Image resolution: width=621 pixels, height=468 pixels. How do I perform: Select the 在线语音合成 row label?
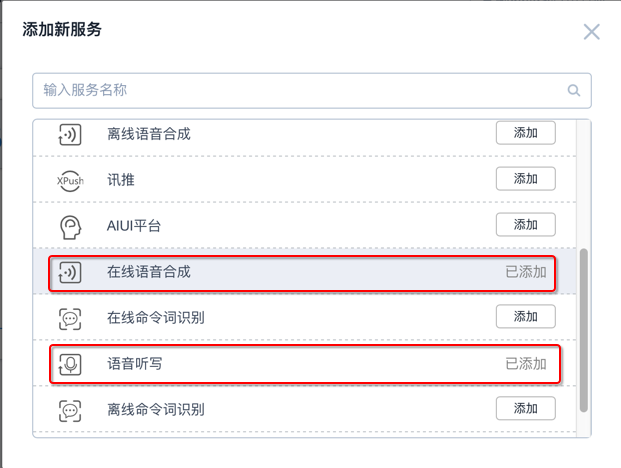pos(148,272)
